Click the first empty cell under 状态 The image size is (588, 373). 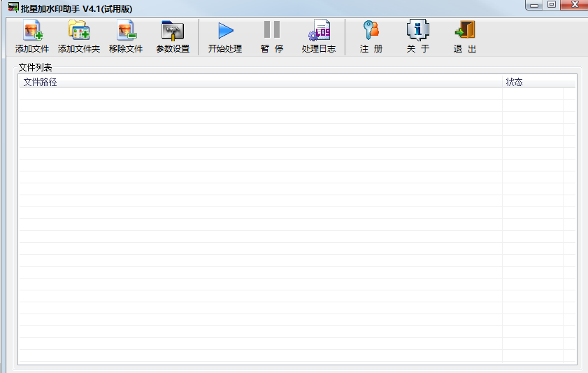coord(532,94)
